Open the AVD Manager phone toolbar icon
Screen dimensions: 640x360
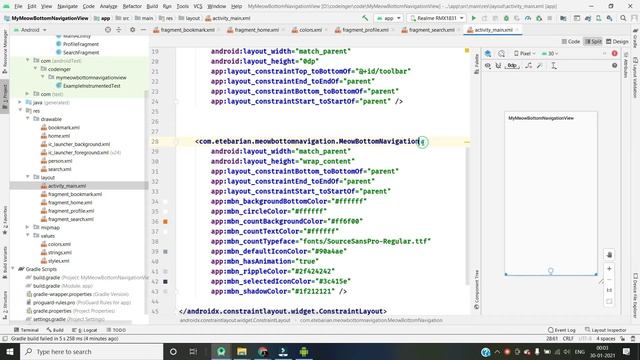tap(598, 18)
